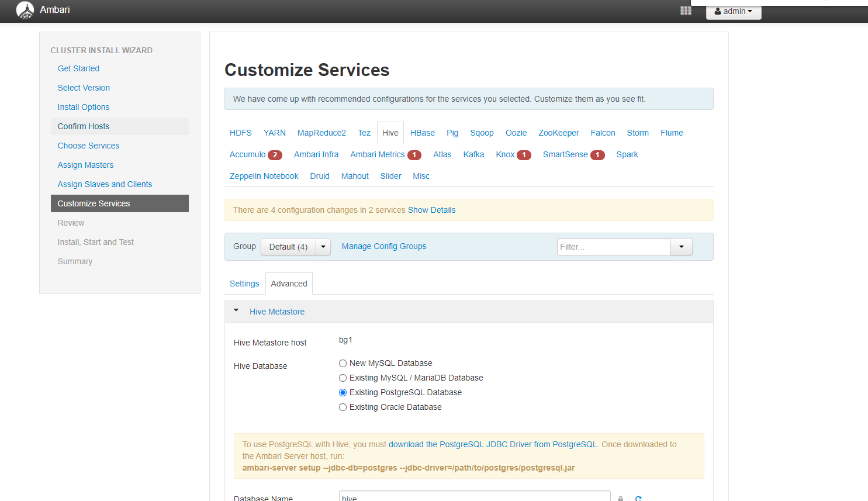Open the admin user dropdown
Image resolution: width=868 pixels, height=501 pixels.
tap(733, 12)
